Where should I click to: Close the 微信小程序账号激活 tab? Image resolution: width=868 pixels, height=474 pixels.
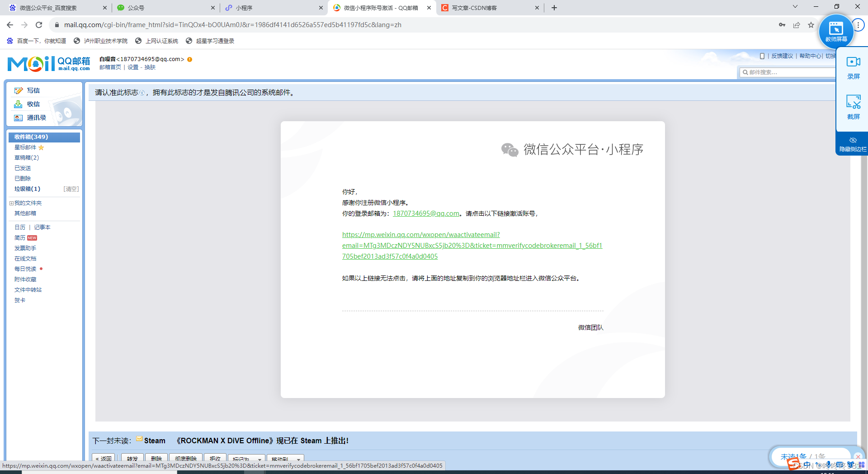429,8
